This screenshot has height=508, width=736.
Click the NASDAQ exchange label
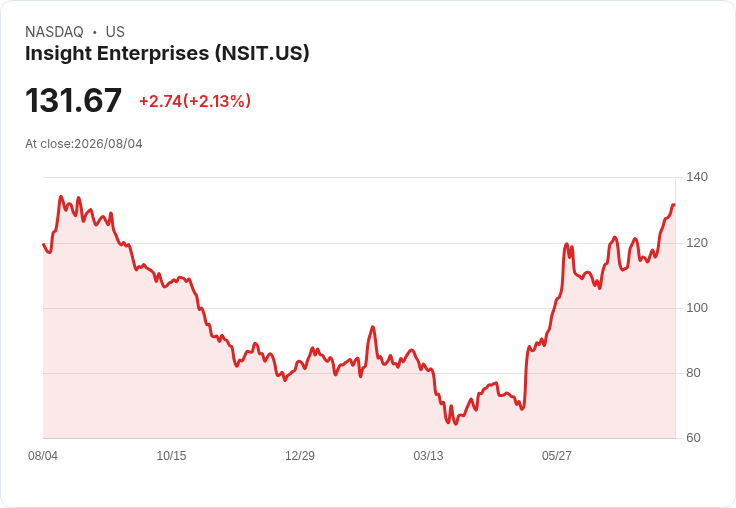[x=54, y=32]
